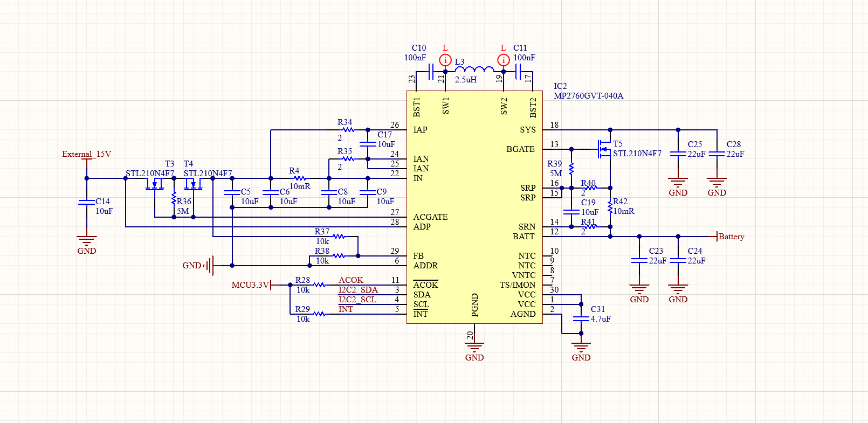Select resistor R34 symbol near IAP

(348, 130)
